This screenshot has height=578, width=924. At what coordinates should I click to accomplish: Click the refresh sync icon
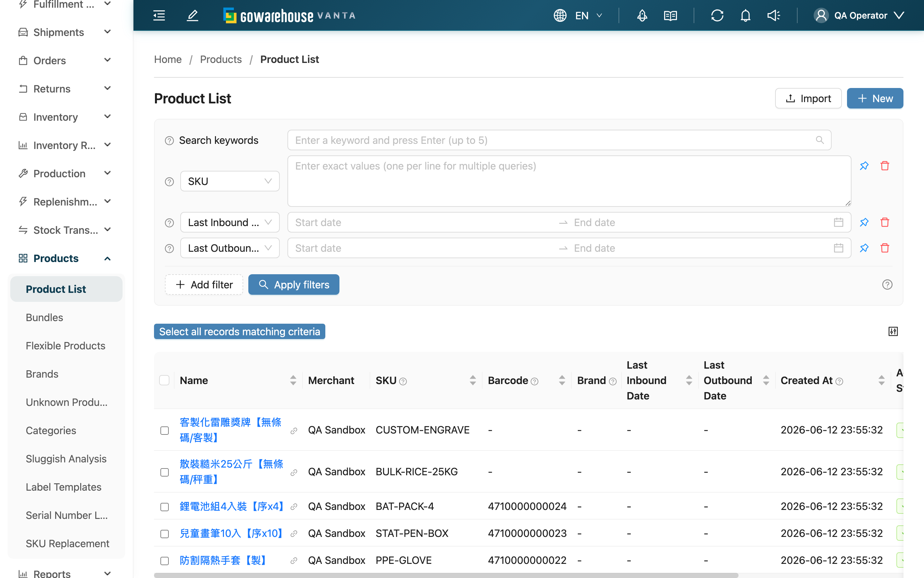coord(717,15)
